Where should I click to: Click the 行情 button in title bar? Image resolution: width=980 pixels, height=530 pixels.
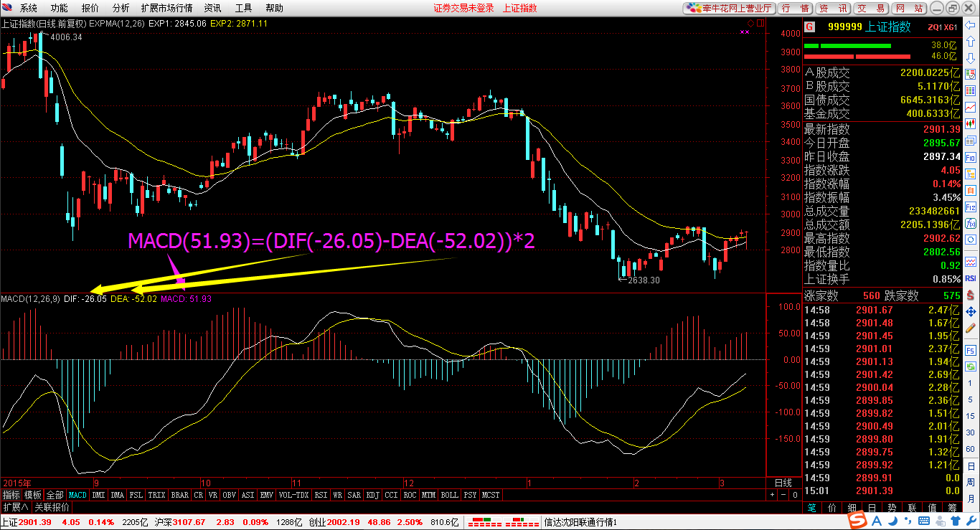(795, 8)
